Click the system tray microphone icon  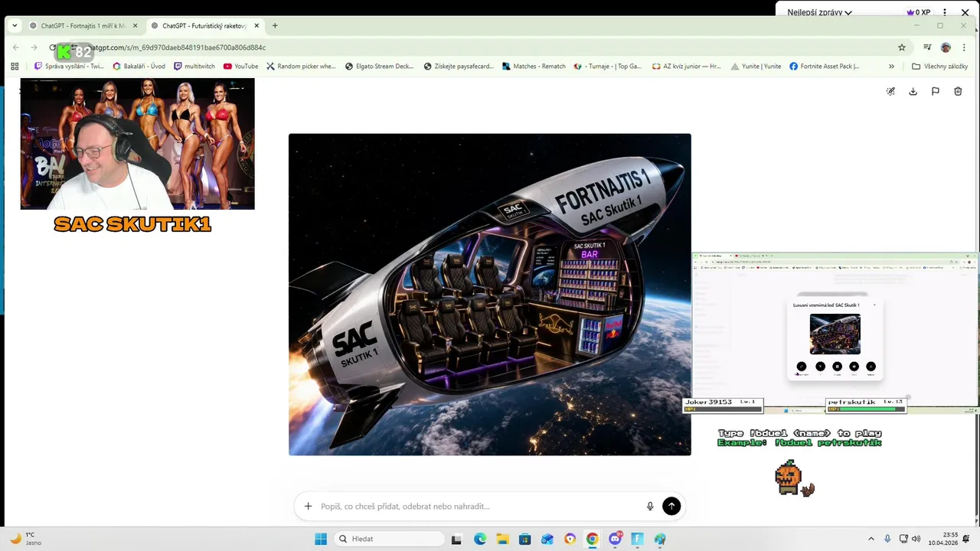887,539
